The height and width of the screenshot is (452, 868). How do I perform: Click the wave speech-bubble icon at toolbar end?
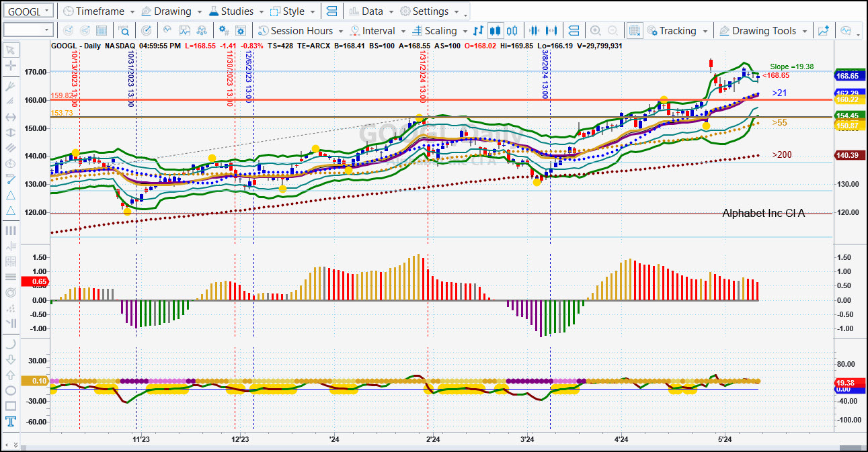[x=845, y=31]
